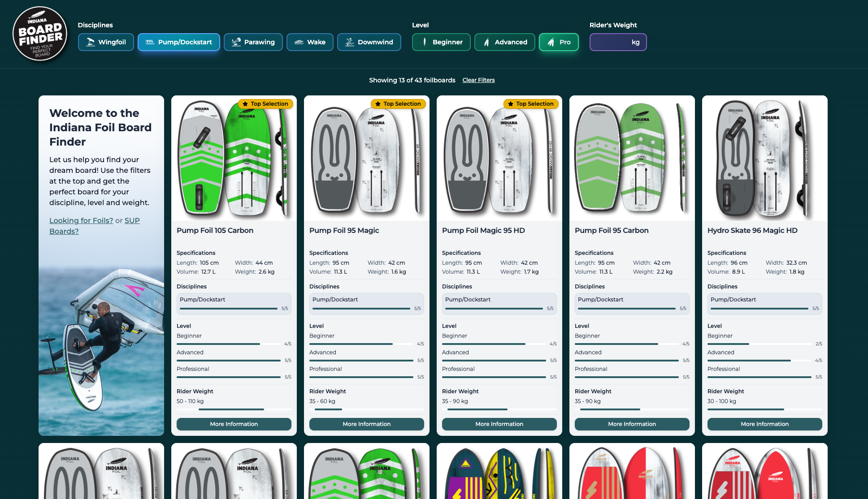Click the Beginner level icon
Viewport: 868px width, 499px height.
click(x=425, y=42)
